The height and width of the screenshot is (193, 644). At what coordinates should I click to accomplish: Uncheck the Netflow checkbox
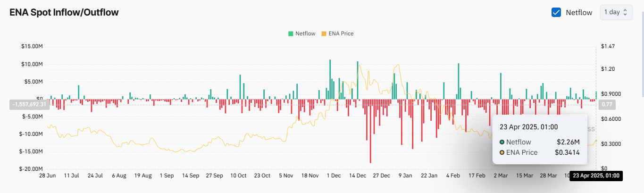point(556,12)
